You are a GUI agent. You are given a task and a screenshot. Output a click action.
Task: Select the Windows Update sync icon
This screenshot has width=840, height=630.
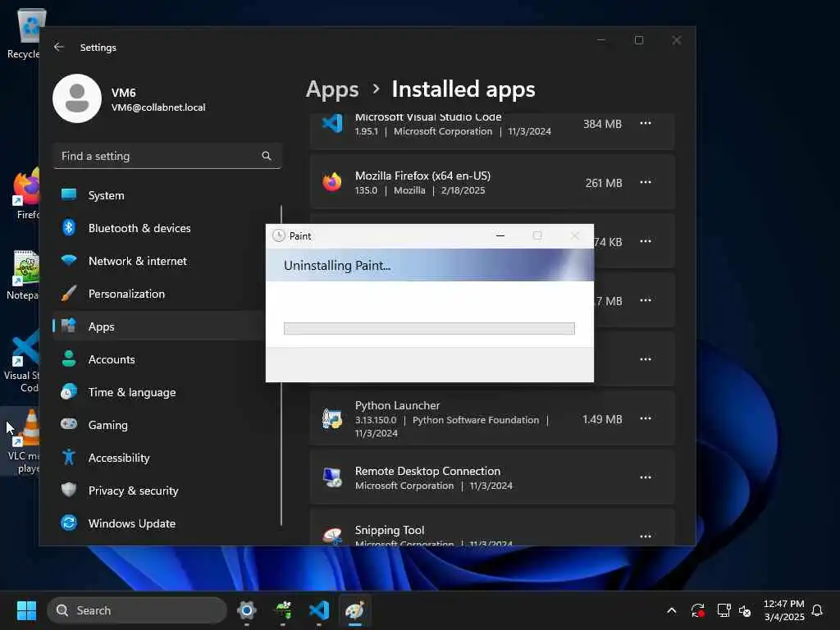click(69, 523)
